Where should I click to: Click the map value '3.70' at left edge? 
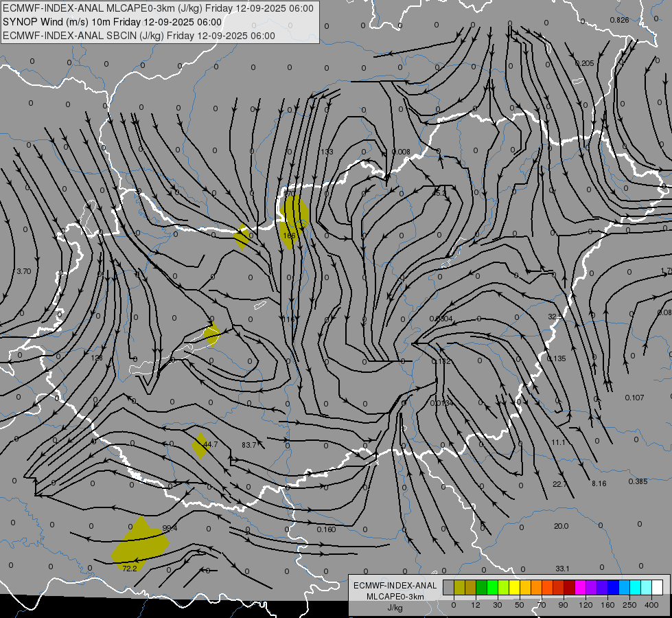[x=23, y=271]
